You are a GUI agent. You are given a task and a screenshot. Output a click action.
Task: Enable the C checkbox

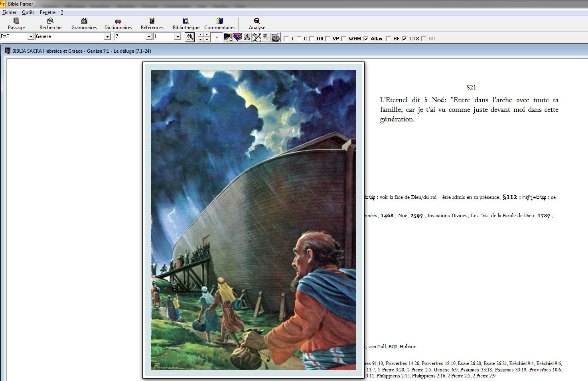tap(299, 39)
